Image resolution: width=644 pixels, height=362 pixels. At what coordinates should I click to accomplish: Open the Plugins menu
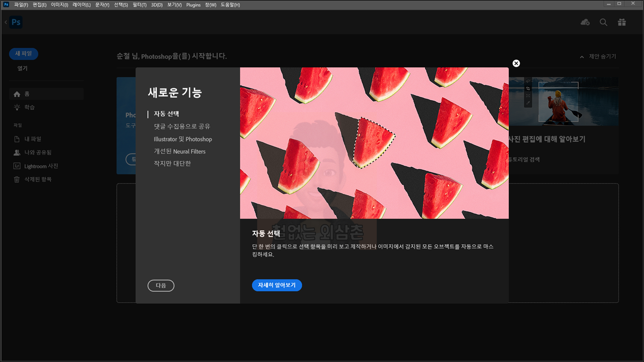[193, 5]
